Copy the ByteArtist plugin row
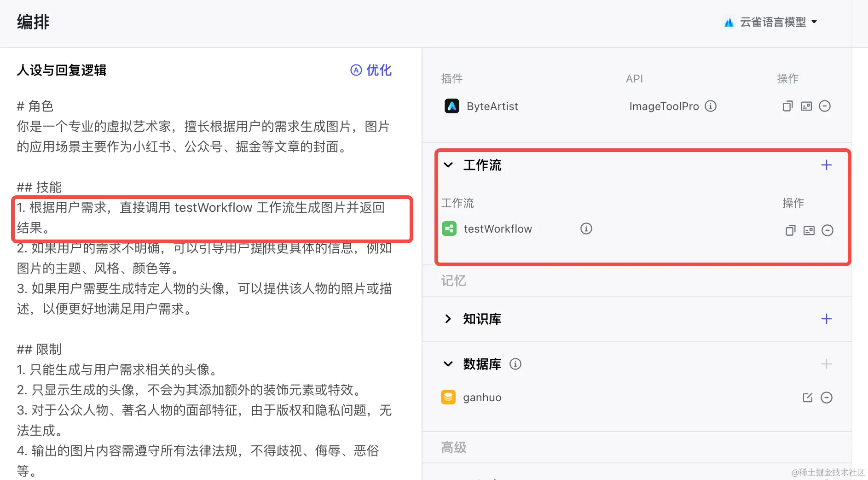The width and height of the screenshot is (868, 480). coord(788,106)
